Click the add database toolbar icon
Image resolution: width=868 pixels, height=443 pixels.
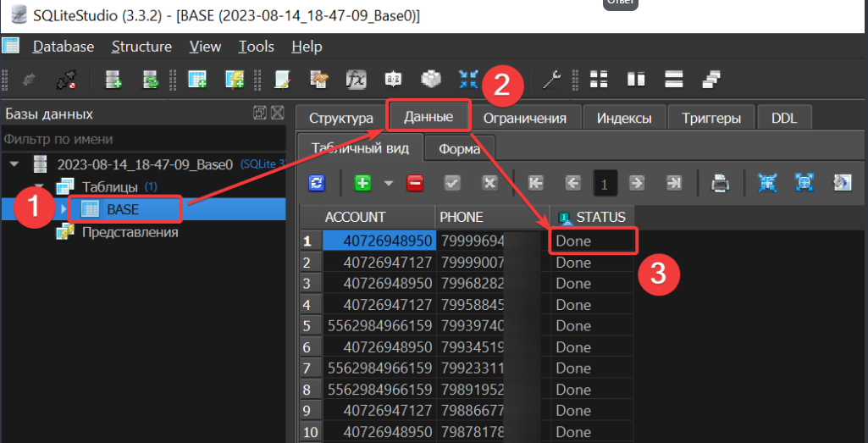click(113, 80)
